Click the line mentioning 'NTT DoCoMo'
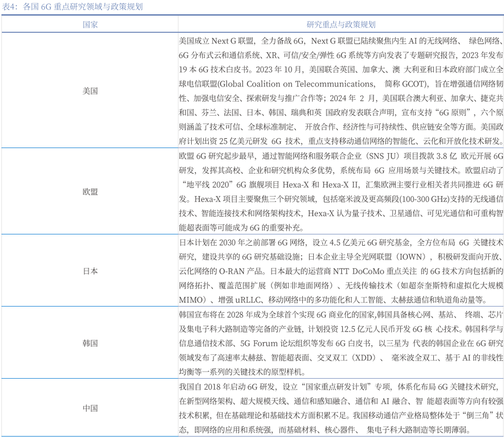The image size is (504, 437). (341, 271)
